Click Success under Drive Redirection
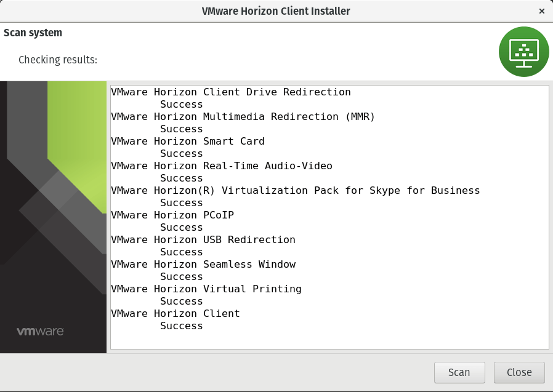Image resolution: width=553 pixels, height=392 pixels. click(x=182, y=105)
